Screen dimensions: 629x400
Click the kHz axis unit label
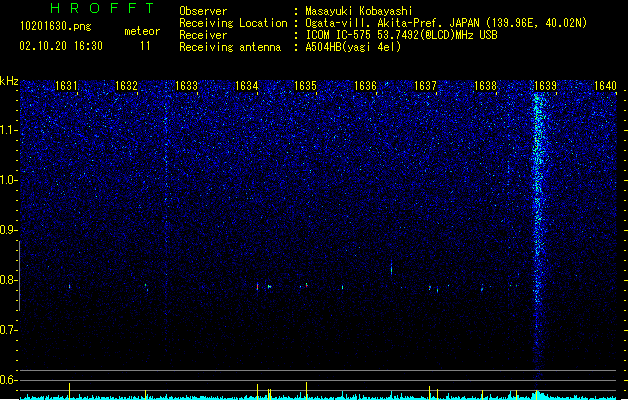9,81
